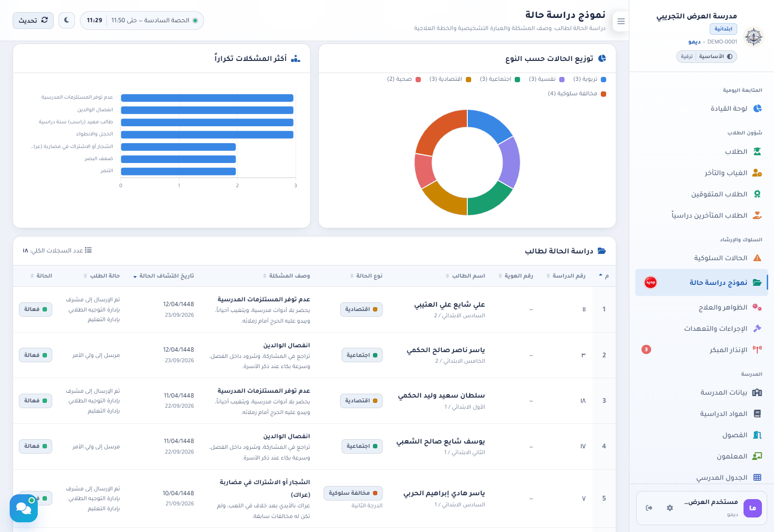Click the الحالات السلوكية warning triangle icon
The image size is (774, 532).
[758, 258]
